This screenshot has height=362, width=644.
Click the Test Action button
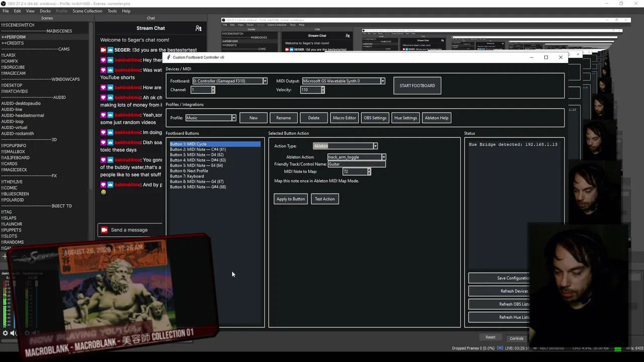(x=325, y=199)
